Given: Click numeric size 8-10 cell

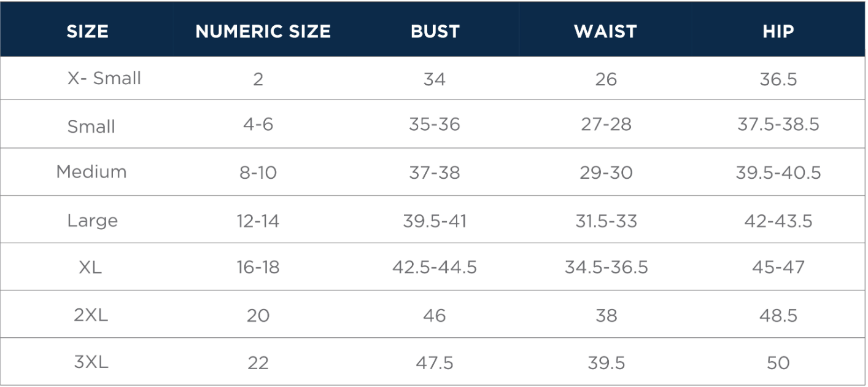Looking at the screenshot, I should 258,173.
